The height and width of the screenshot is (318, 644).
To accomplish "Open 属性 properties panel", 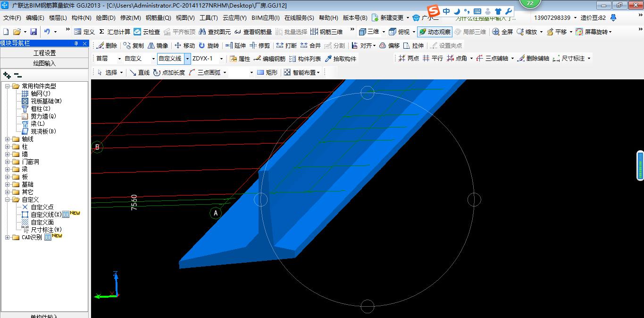I will tap(240, 59).
